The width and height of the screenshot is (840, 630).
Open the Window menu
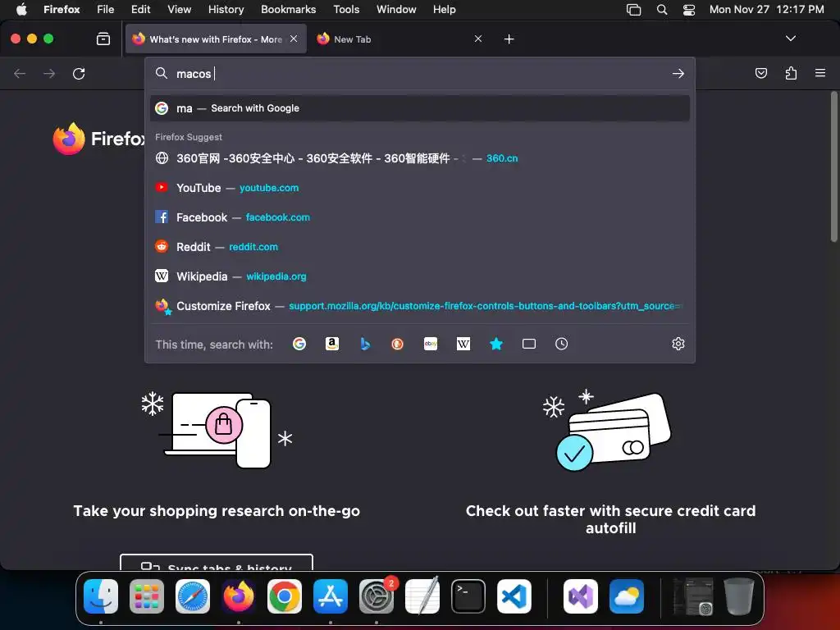396,9
